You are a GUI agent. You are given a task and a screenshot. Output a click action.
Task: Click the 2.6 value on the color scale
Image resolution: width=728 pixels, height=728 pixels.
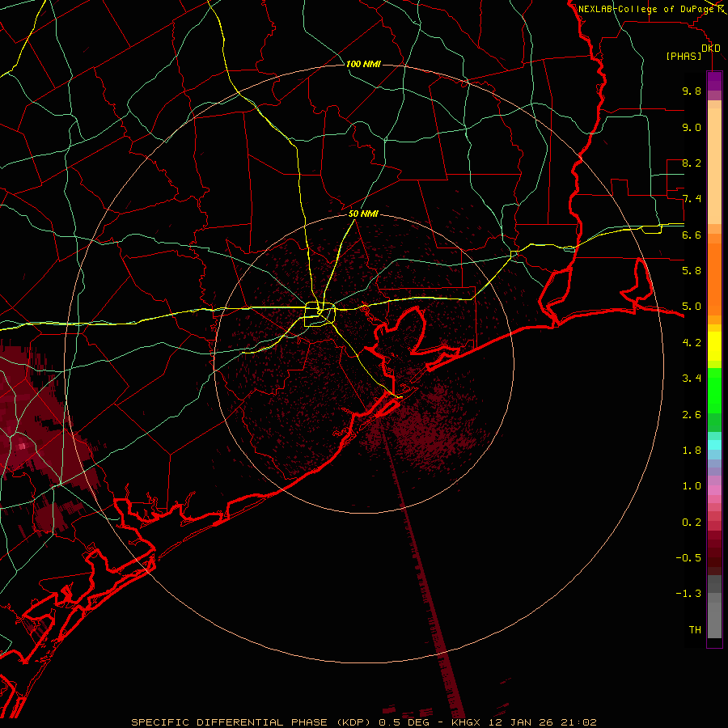[x=692, y=415]
